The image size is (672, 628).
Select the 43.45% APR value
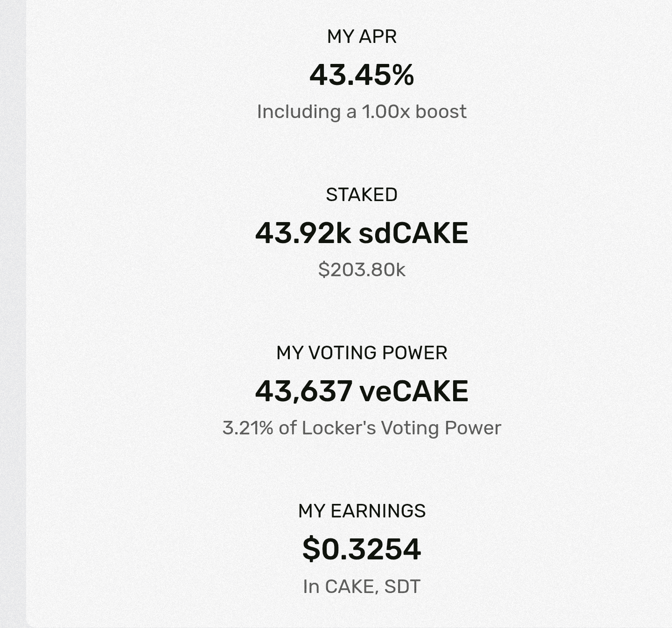click(x=362, y=75)
